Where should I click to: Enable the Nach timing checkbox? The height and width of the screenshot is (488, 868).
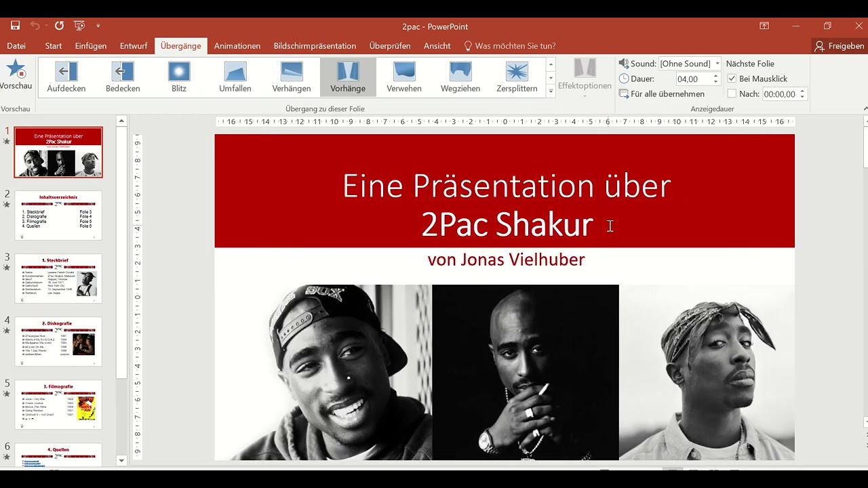(x=732, y=94)
